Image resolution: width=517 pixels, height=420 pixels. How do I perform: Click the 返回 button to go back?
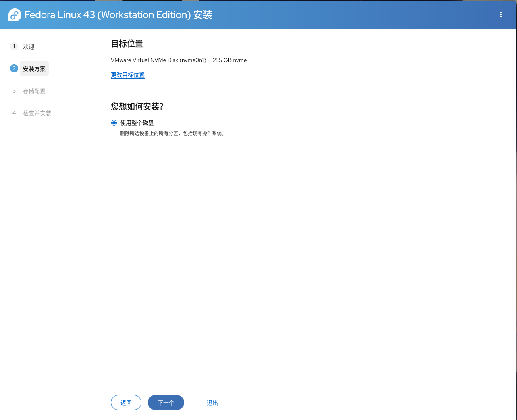[x=126, y=402]
